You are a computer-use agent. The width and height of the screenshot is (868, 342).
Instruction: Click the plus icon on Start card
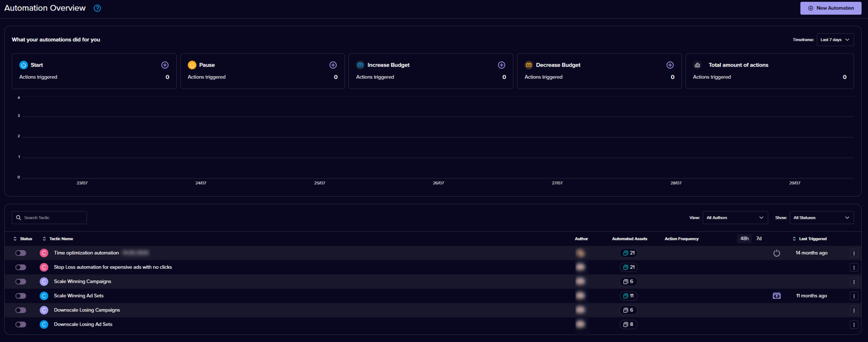coord(165,65)
